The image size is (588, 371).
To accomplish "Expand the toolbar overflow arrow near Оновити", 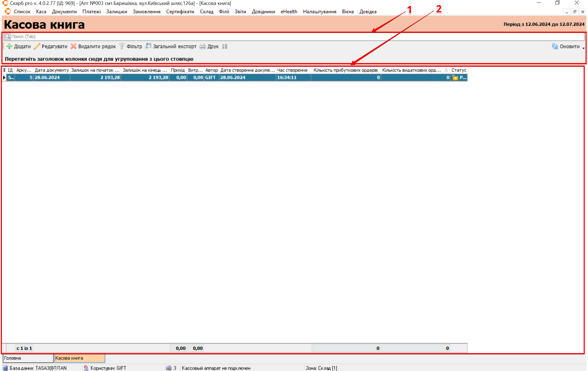I will (x=583, y=48).
